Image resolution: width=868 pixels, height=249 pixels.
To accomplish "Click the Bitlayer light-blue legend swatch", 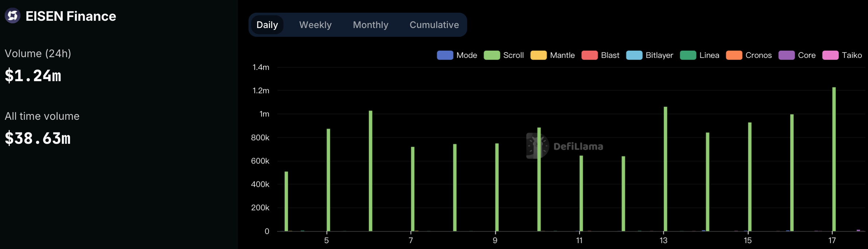I will coord(634,55).
